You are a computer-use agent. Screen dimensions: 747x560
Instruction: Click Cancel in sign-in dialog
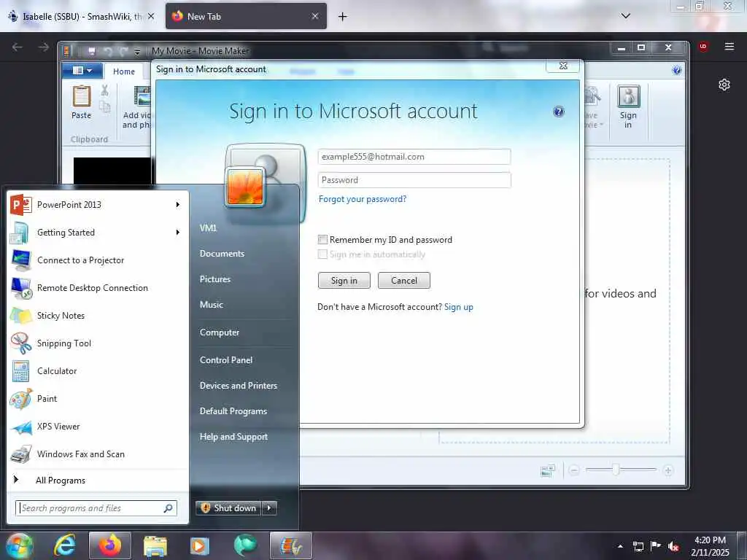[x=404, y=281]
